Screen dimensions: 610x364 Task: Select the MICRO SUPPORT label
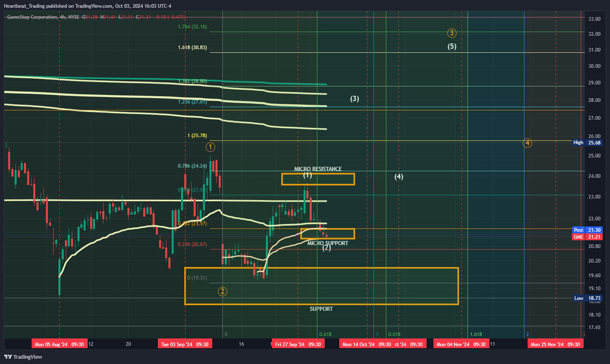[x=328, y=243]
